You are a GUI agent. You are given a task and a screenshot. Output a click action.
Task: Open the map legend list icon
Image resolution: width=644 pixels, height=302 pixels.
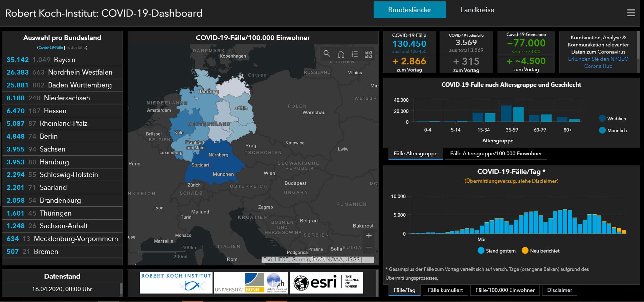(x=354, y=54)
